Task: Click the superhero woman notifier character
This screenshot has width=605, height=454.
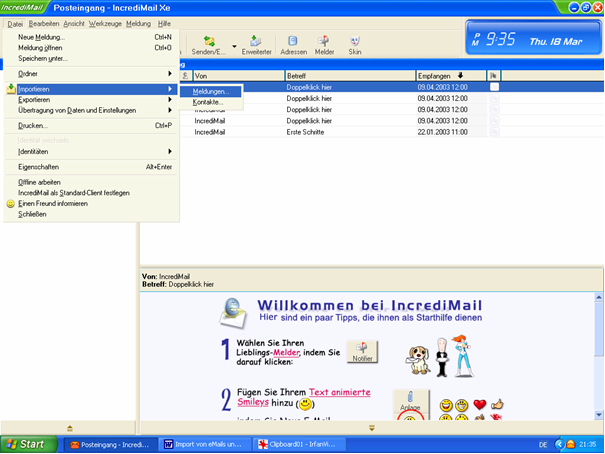Action: pos(463,356)
